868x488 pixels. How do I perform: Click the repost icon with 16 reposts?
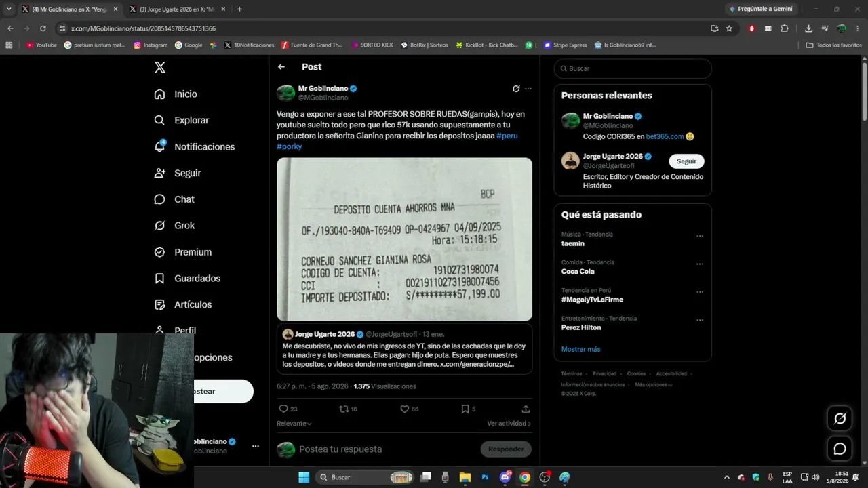coord(344,409)
